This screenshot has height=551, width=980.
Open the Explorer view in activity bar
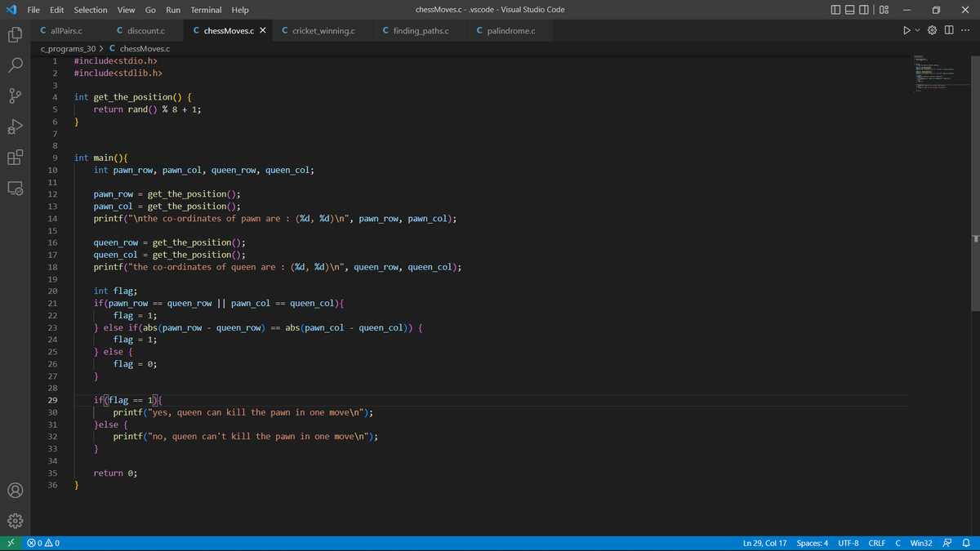click(x=16, y=36)
